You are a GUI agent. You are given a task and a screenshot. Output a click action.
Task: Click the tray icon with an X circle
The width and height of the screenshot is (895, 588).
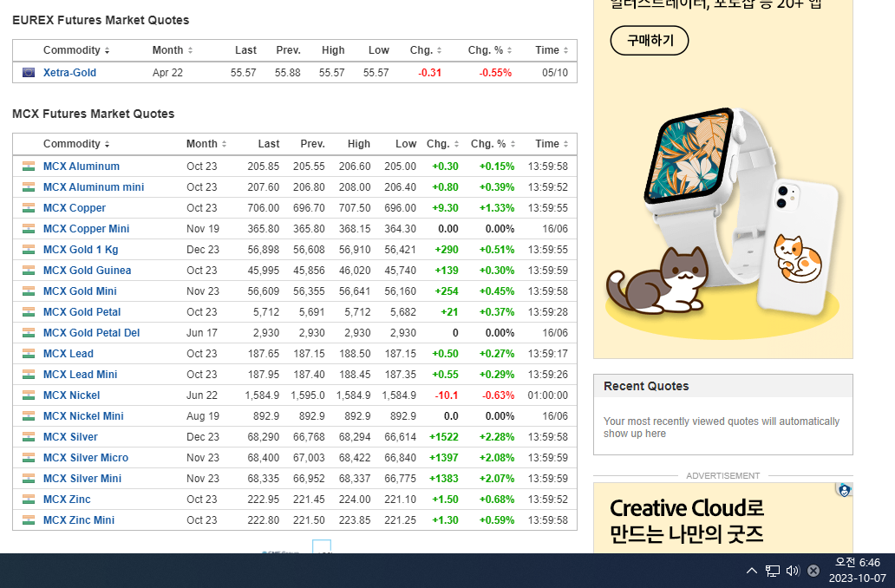coord(813,571)
